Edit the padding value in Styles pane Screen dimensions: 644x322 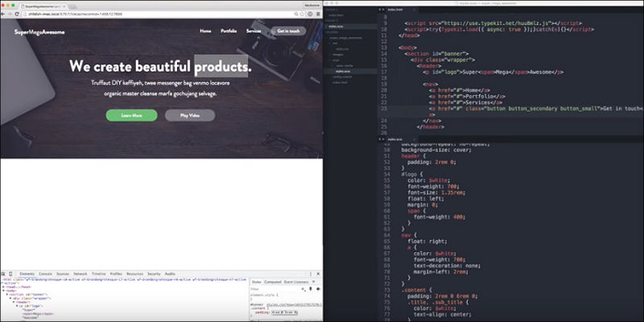[x=285, y=312]
